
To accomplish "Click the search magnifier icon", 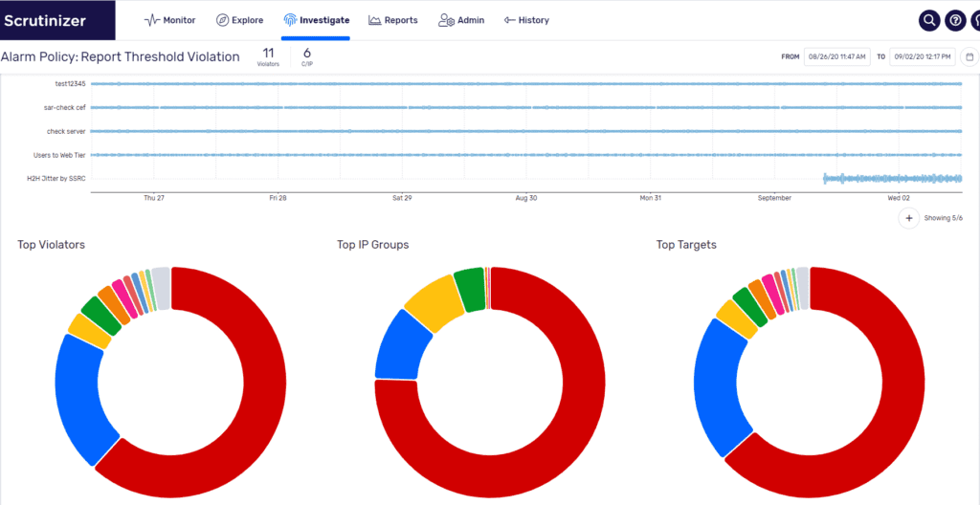I will pyautogui.click(x=929, y=21).
